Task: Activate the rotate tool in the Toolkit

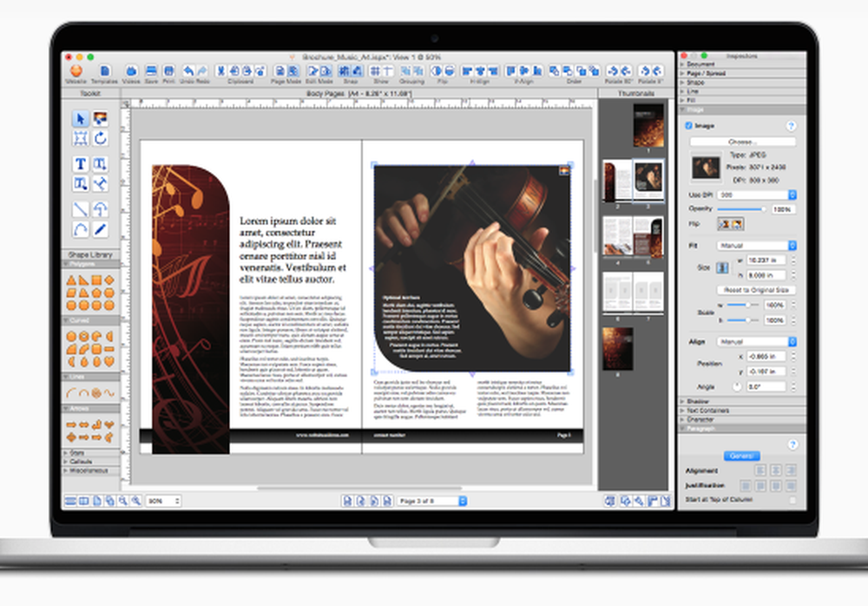Action: [101, 137]
